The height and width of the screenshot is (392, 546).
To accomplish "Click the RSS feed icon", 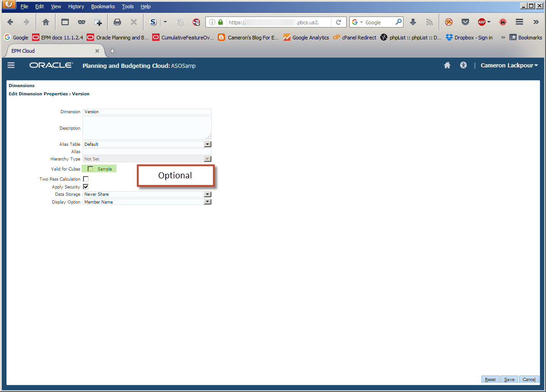I will click(430, 22).
